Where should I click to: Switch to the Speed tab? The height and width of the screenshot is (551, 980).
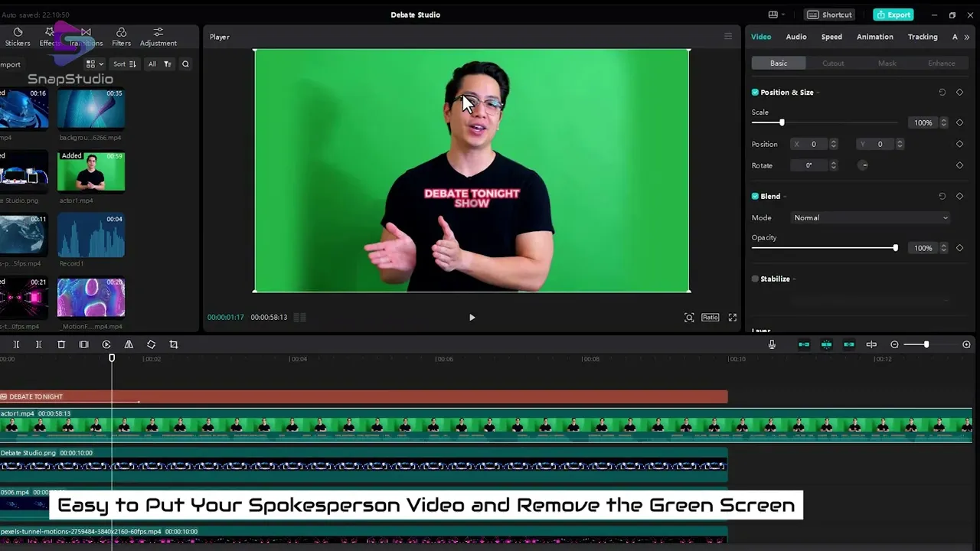pyautogui.click(x=831, y=37)
